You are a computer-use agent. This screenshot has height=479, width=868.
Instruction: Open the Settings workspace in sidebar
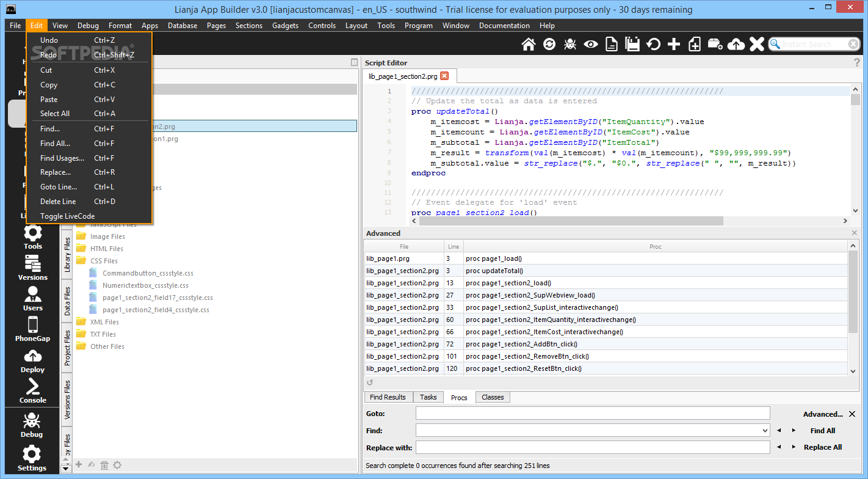32,458
